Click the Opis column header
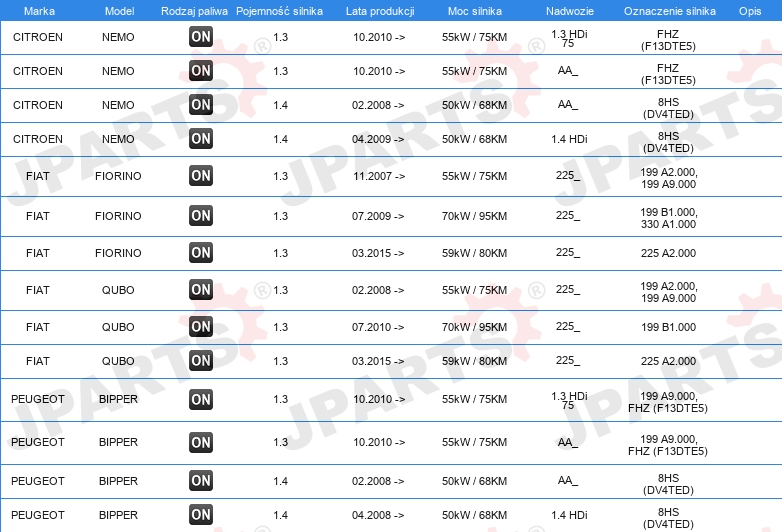This screenshot has height=532, width=782. point(750,11)
